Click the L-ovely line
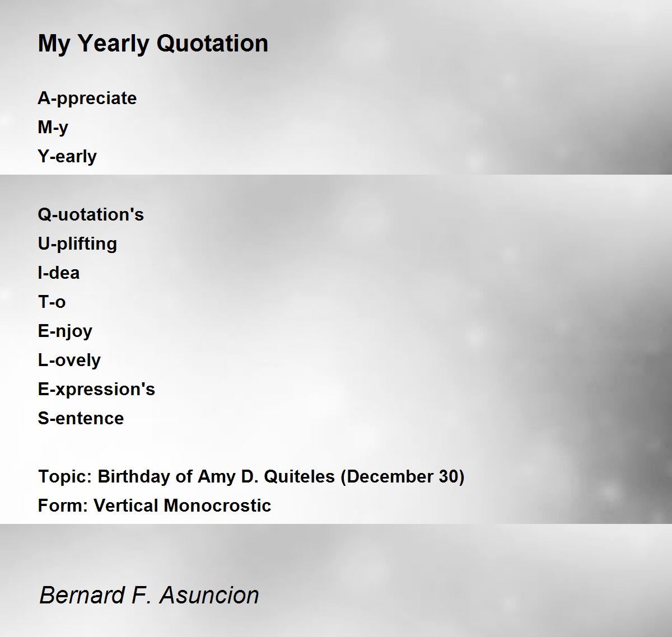 point(69,360)
